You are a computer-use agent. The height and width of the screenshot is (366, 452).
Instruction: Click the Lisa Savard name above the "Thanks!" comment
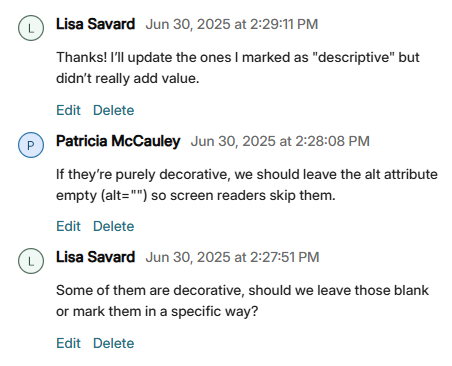point(95,24)
